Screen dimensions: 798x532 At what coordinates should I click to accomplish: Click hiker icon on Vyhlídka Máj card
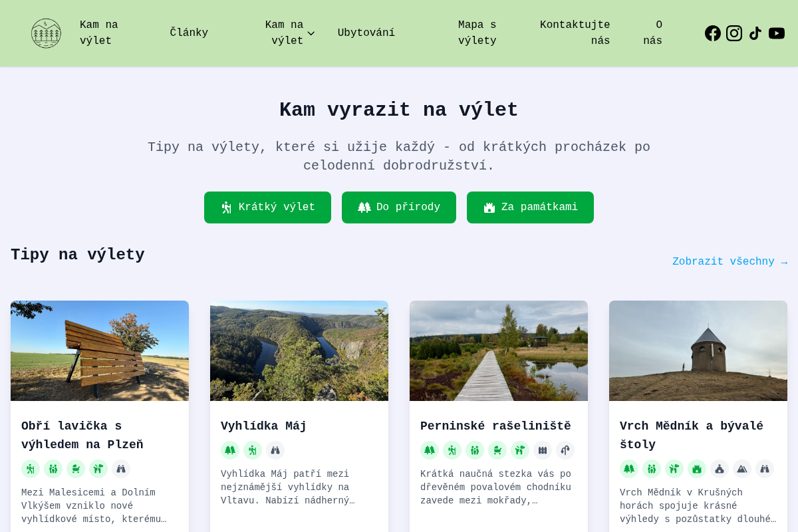coord(253,450)
